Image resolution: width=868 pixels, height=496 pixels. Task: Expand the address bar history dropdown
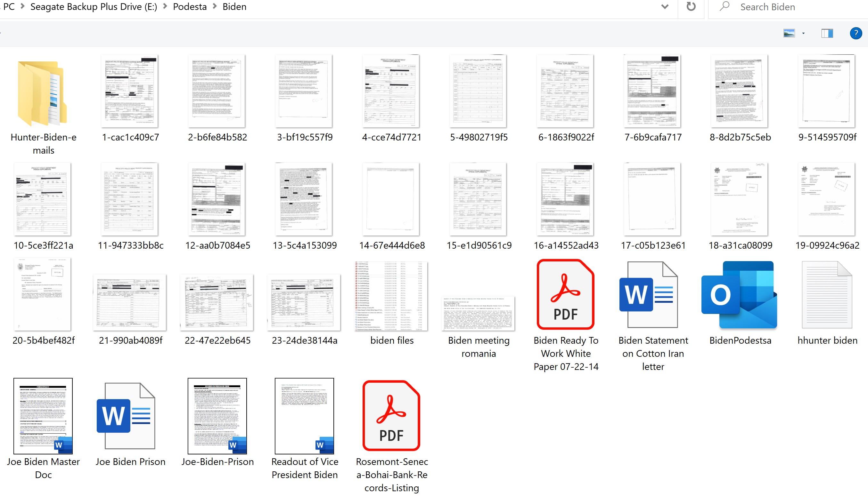[x=665, y=7]
